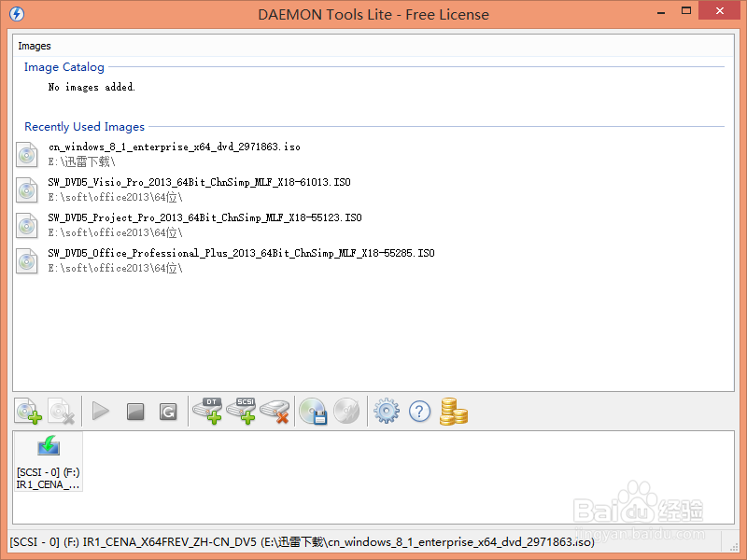Click disc icon beside Office Professional image
The image size is (747, 560).
[x=27, y=261]
